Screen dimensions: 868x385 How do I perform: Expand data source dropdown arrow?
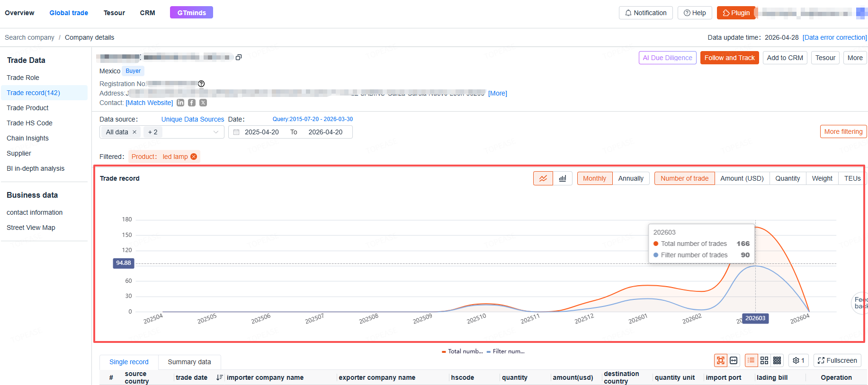[x=216, y=132]
